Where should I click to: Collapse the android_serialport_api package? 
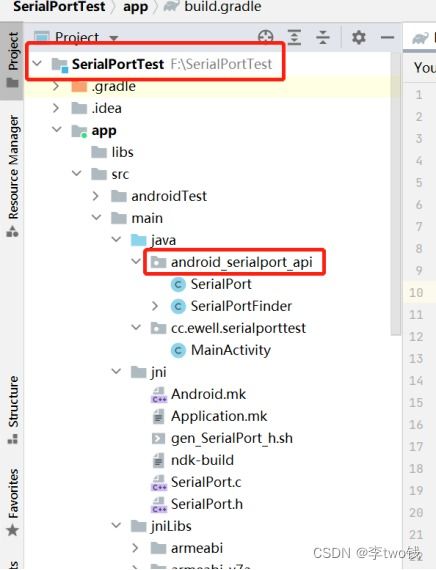pyautogui.click(x=136, y=261)
